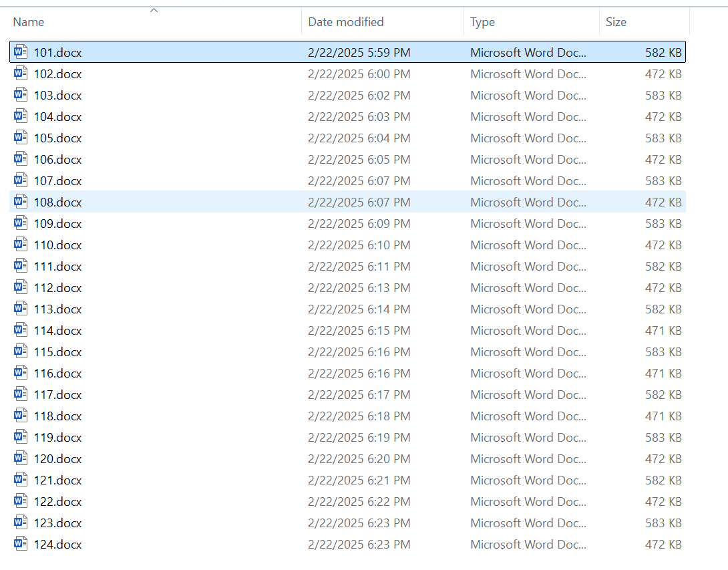Select the 123.docx file name
Screen dimensions: 728x570
[57, 523]
